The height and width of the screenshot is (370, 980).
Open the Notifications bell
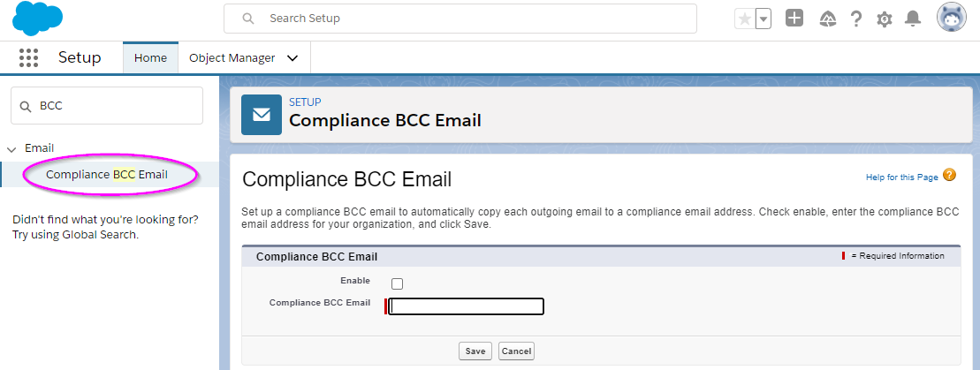(913, 19)
